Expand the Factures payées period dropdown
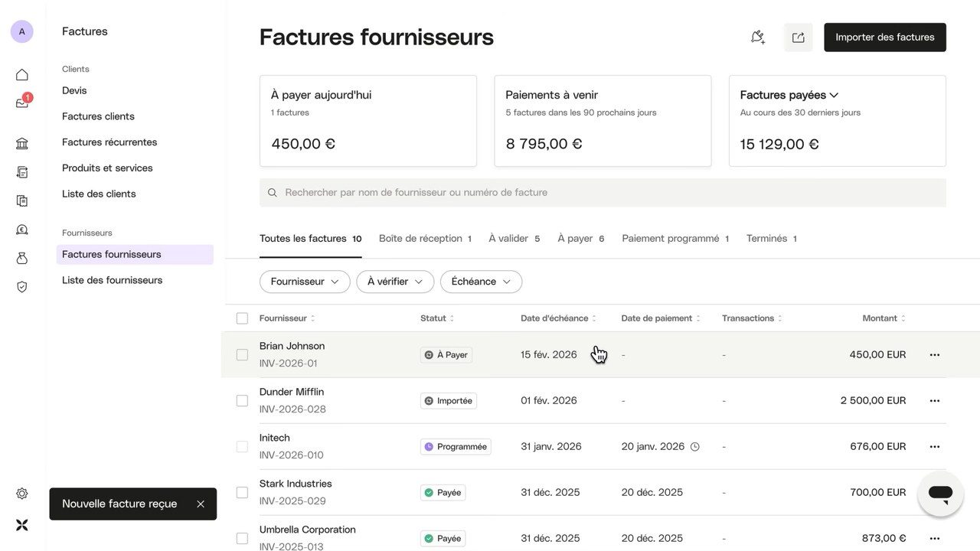 point(789,95)
